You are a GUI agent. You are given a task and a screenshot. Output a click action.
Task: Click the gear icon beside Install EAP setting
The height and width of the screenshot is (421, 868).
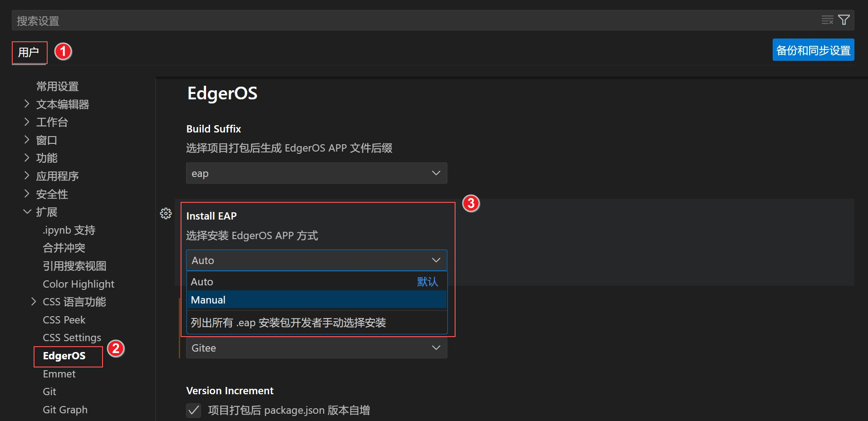166,213
